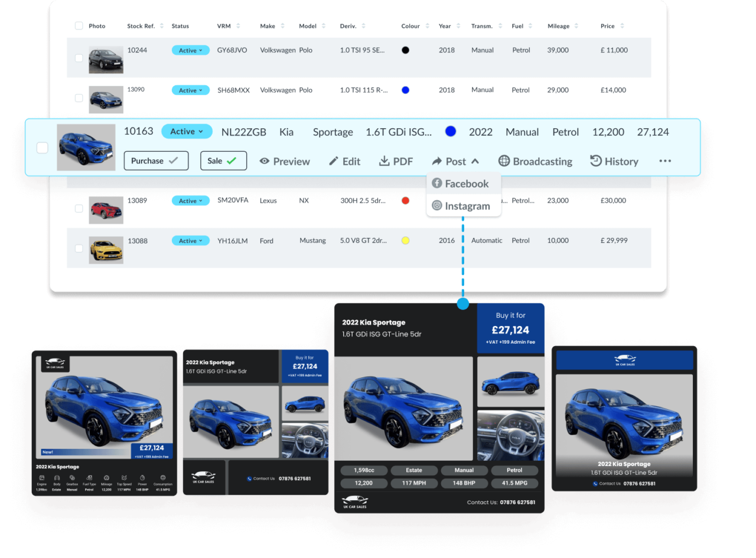756x558 pixels.
Task: Click the Broadcasting label
Action: (x=543, y=161)
